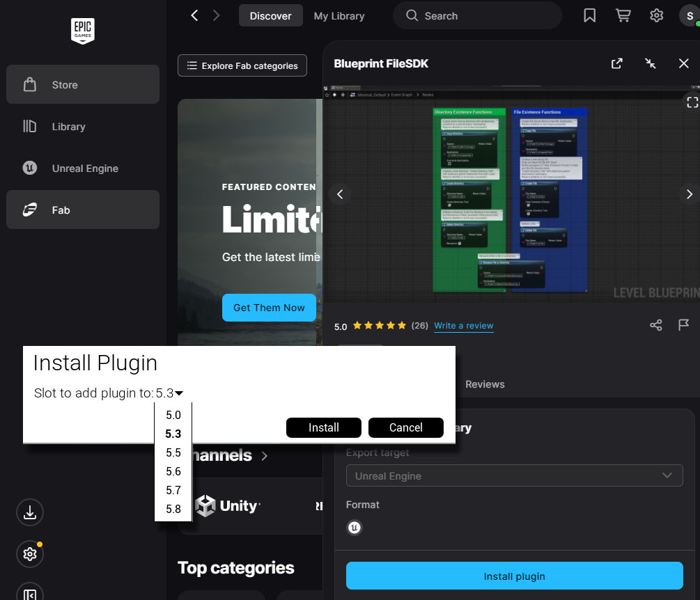Share this listing
The height and width of the screenshot is (600, 700).
coord(656,325)
